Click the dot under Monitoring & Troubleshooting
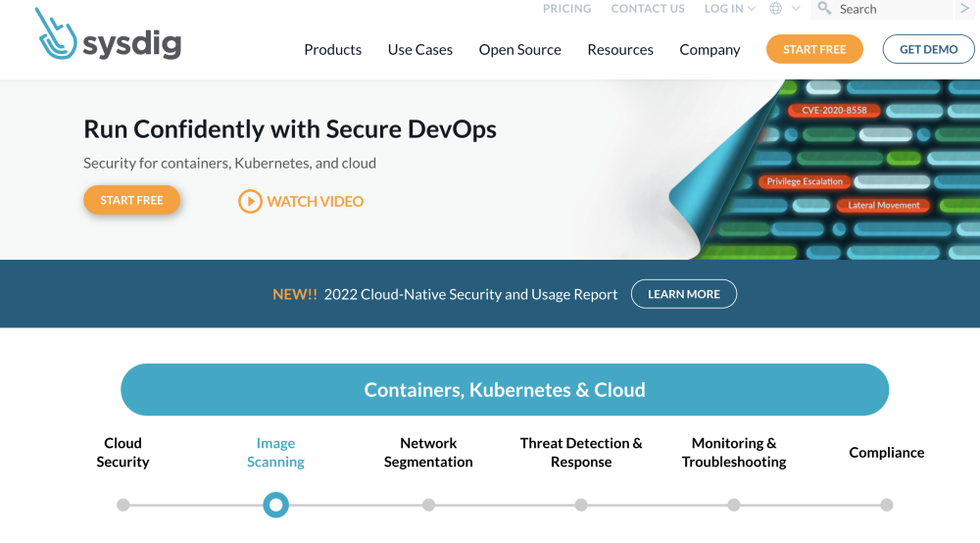The width and height of the screenshot is (980, 543). point(734,505)
